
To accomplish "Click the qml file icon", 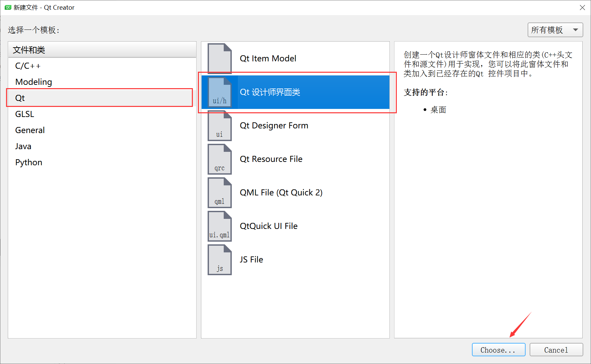I will (220, 192).
